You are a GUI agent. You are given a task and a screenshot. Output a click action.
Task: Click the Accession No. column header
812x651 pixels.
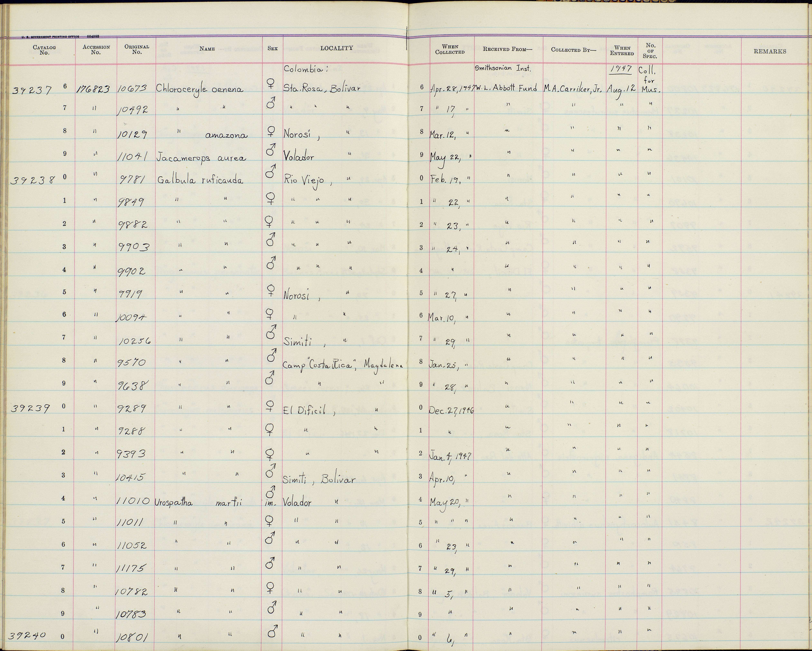[96, 50]
